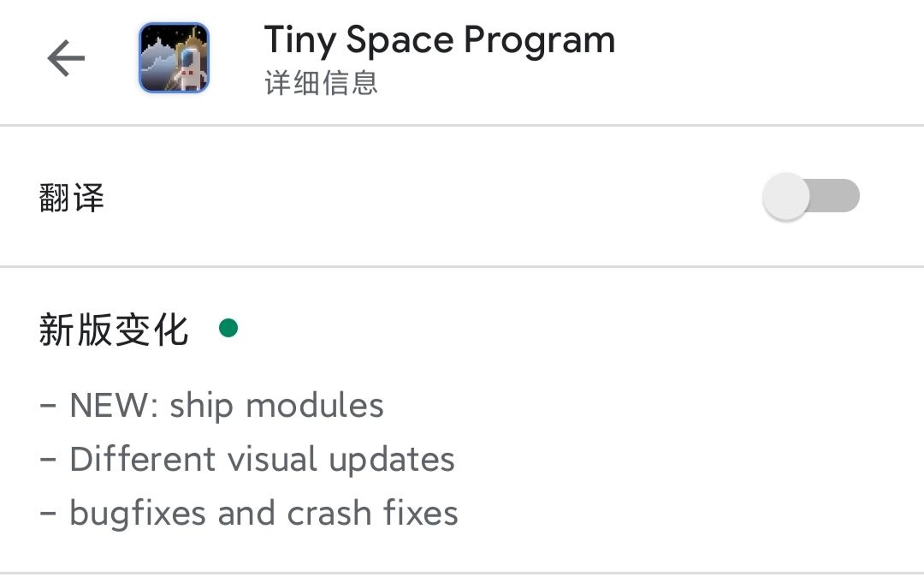
Task: Click the round knob of the translate switch
Action: (786, 197)
